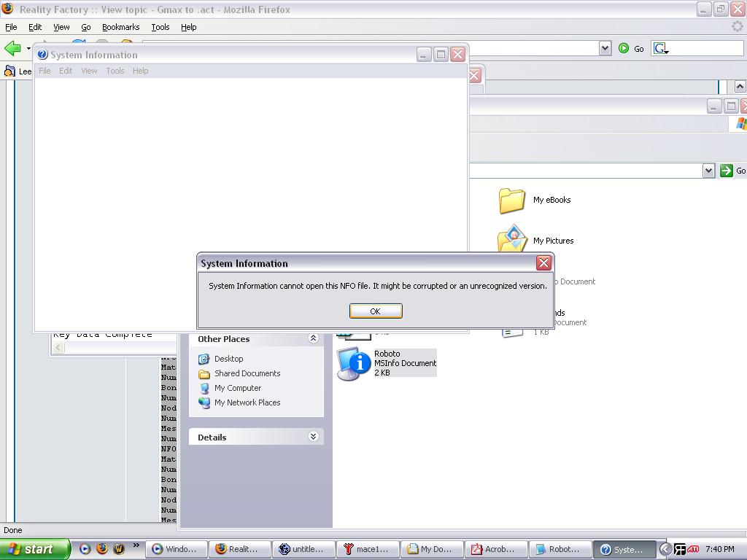Click the Firefox back arrow button
This screenshot has width=747, height=560.
(12, 48)
